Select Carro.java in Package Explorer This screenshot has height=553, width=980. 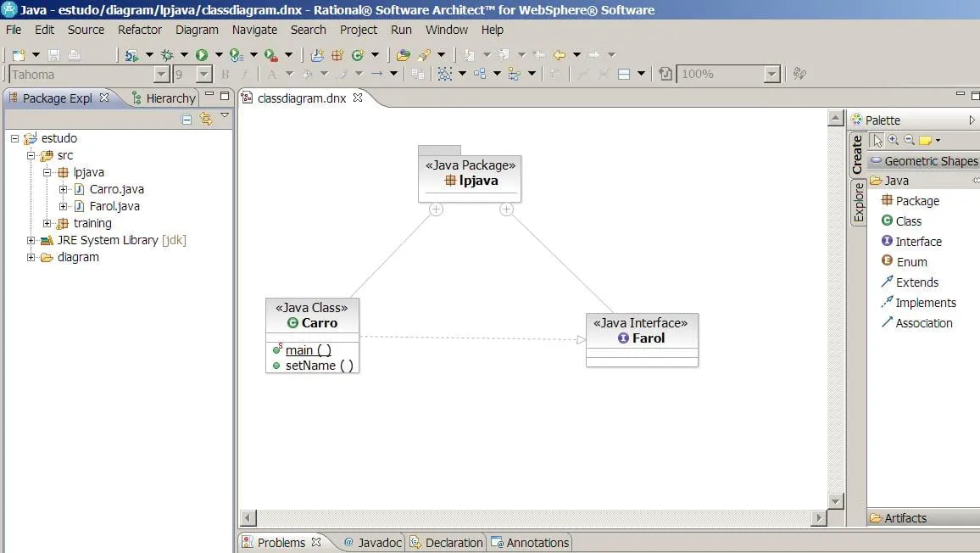[x=116, y=189]
